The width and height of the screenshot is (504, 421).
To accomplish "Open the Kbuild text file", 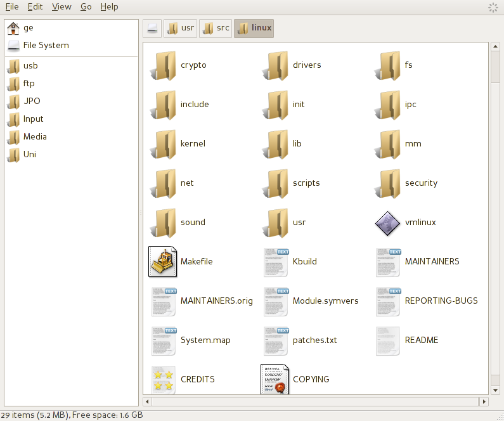I will 276,262.
